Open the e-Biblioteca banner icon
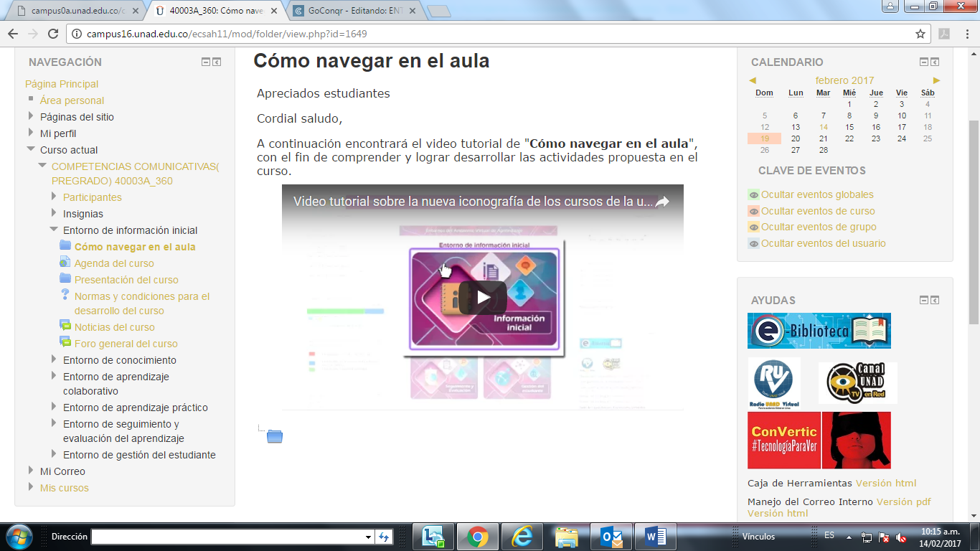The width and height of the screenshot is (980, 551). pyautogui.click(x=819, y=331)
